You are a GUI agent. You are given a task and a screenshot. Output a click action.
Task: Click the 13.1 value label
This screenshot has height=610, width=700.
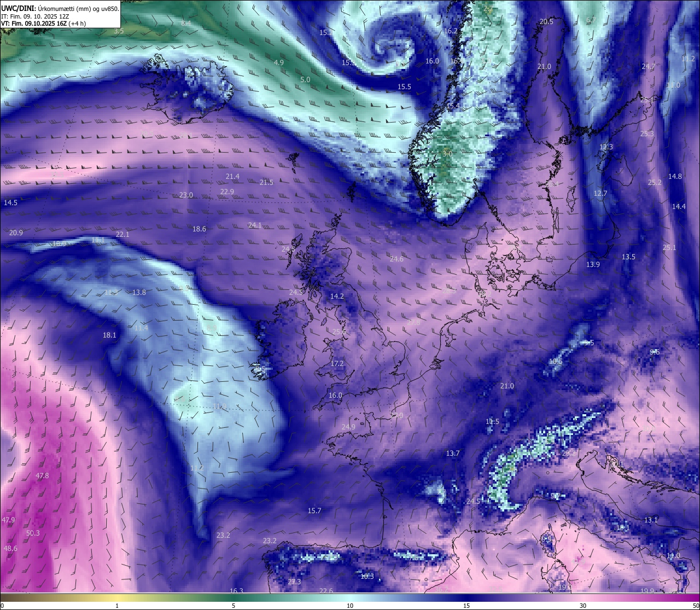pos(651,520)
